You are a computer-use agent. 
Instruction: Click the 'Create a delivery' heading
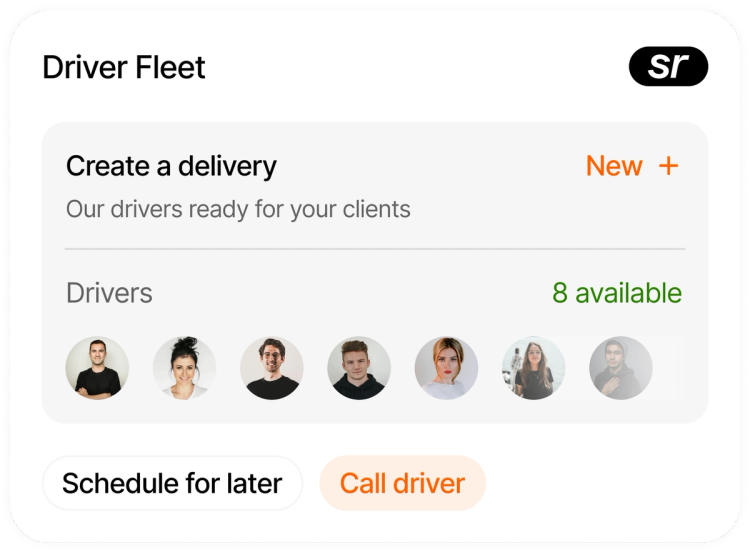click(171, 166)
